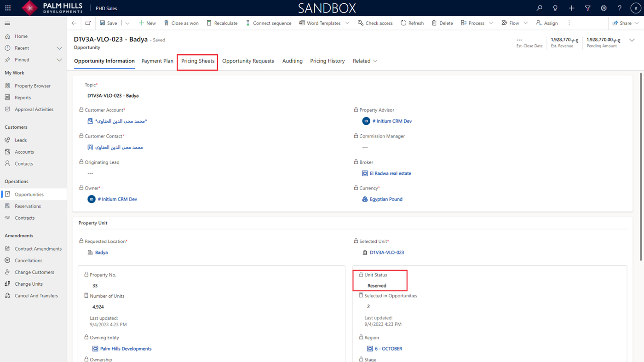Go back using the back arrow

[x=74, y=23]
